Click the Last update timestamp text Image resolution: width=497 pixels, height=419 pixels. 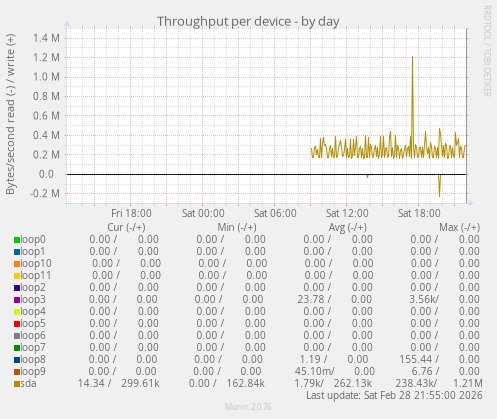394,395
